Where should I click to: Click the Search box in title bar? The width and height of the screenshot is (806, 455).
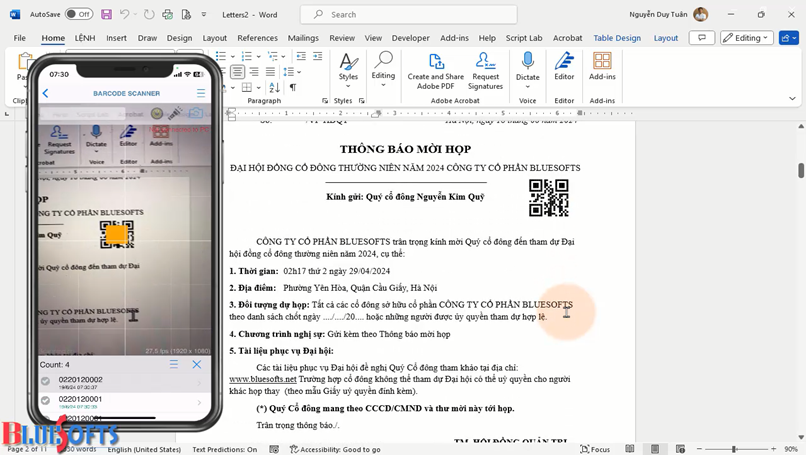[409, 14]
